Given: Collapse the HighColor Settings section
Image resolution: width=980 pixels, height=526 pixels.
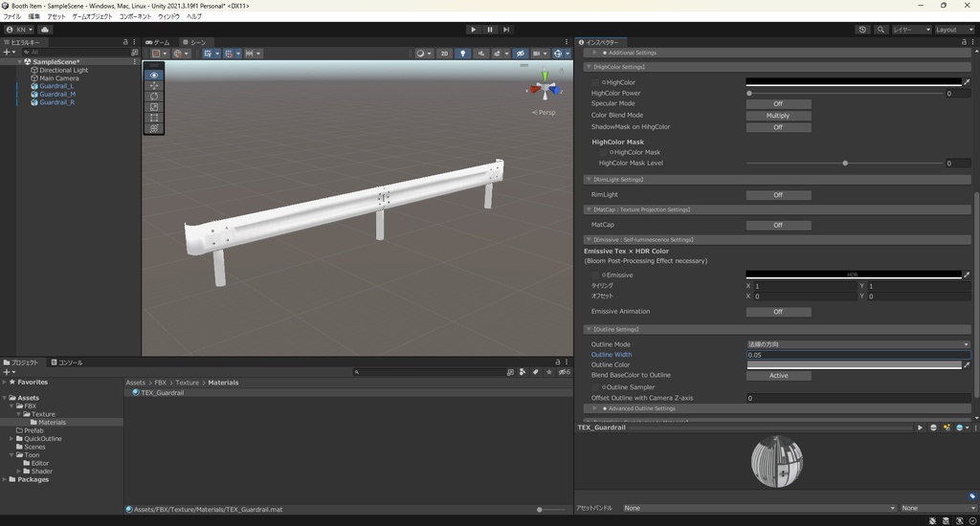Looking at the screenshot, I should pos(589,67).
